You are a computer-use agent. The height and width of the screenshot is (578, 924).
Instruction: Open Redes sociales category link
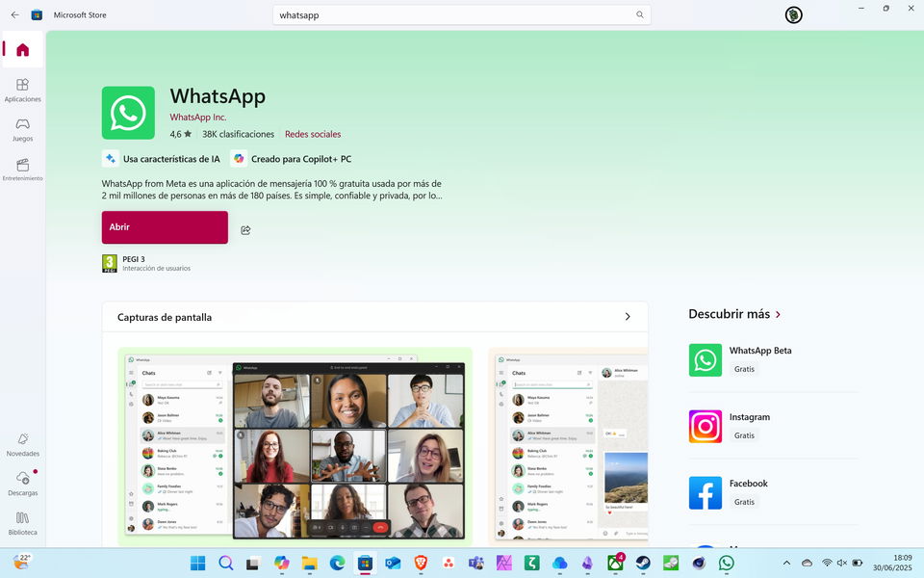313,134
